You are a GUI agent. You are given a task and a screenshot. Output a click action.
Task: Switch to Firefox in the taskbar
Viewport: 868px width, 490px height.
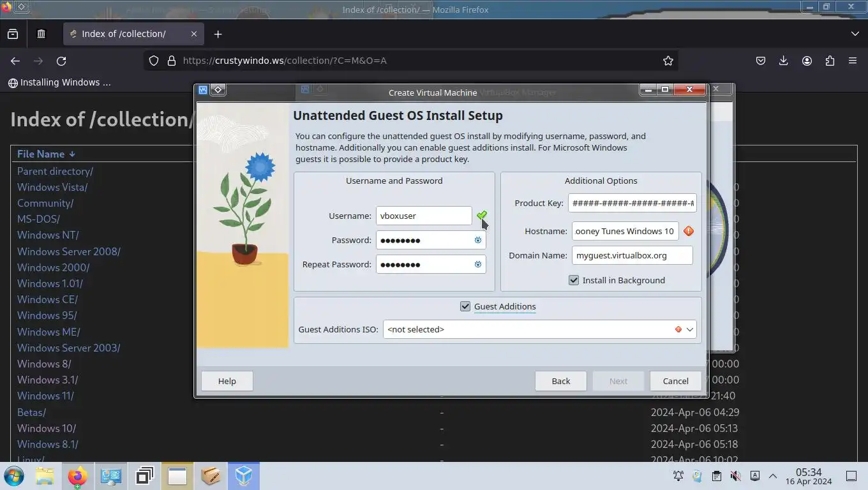(78, 476)
